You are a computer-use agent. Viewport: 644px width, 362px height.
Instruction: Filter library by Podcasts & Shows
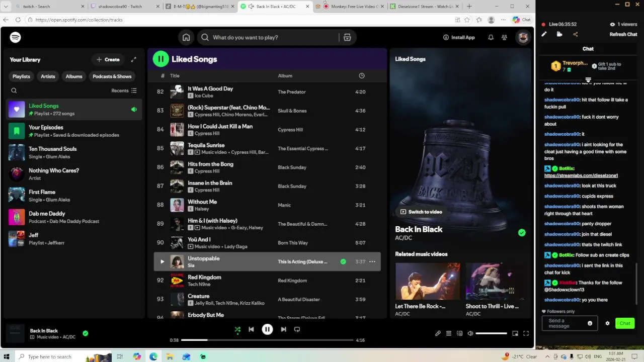[112, 76]
